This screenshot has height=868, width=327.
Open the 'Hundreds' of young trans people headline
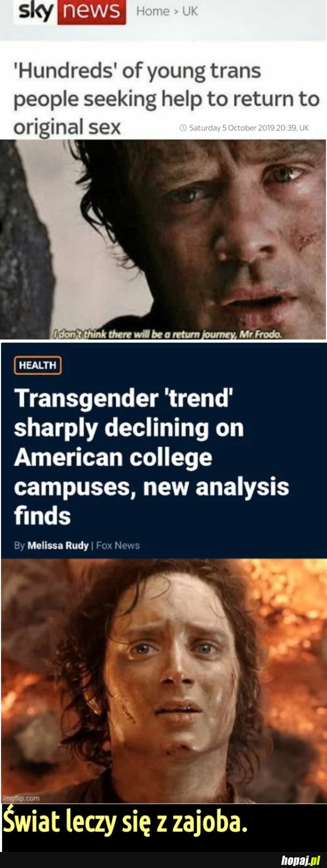tap(166, 99)
